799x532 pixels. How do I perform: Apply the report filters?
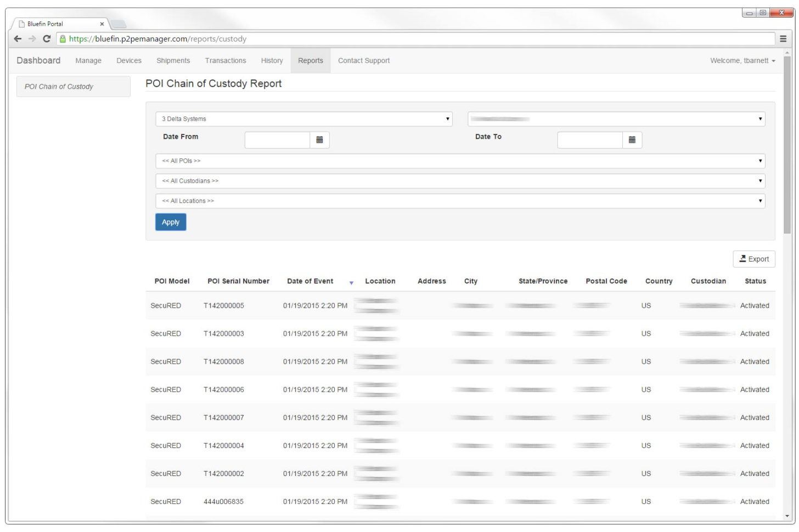pyautogui.click(x=171, y=222)
